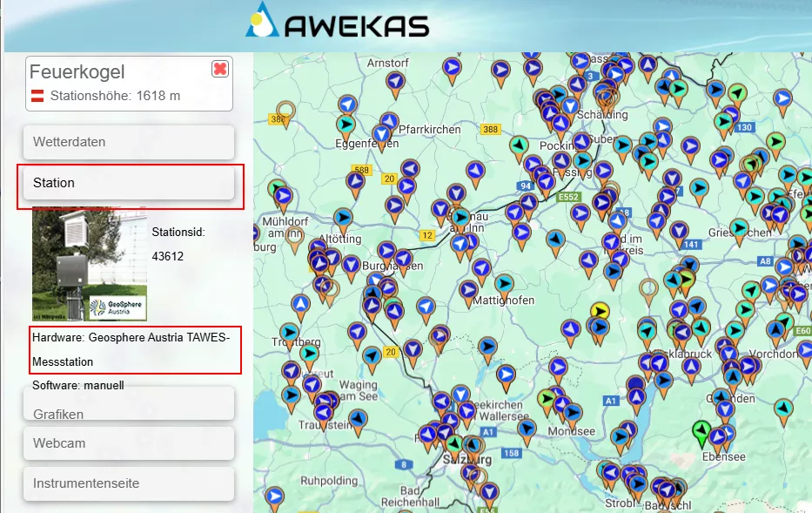
Task: Click the hollow ring marker above yellow 388 shield
Action: (285, 113)
